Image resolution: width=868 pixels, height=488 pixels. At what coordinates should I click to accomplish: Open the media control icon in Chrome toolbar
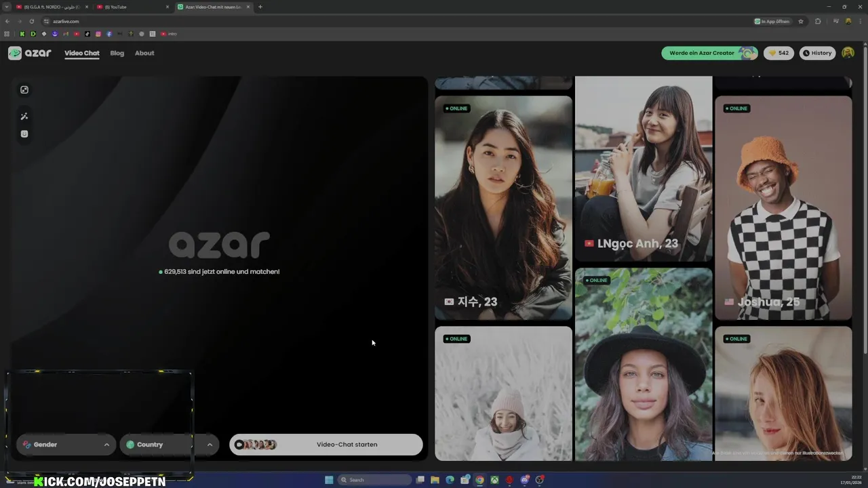point(836,21)
